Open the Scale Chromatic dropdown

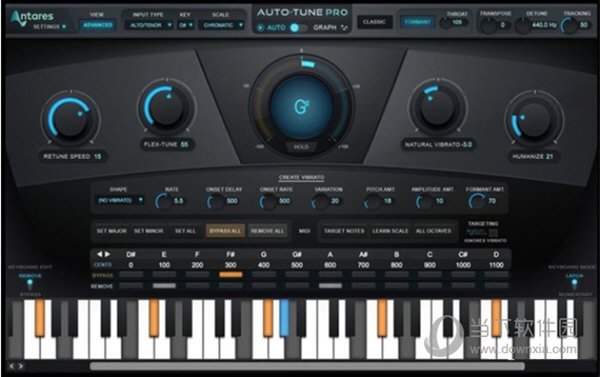click(222, 25)
